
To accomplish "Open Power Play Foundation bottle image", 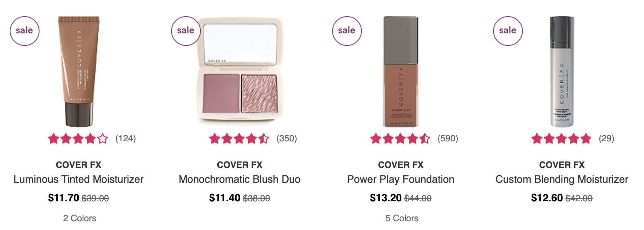I will coord(401,71).
